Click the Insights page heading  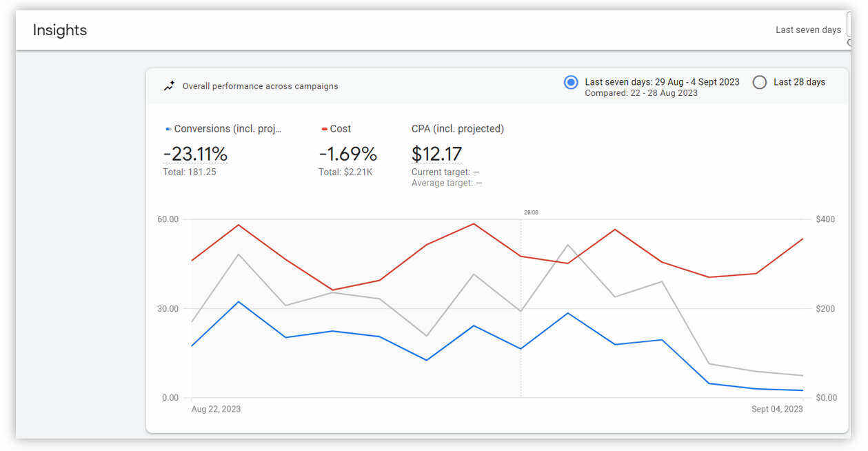point(60,30)
